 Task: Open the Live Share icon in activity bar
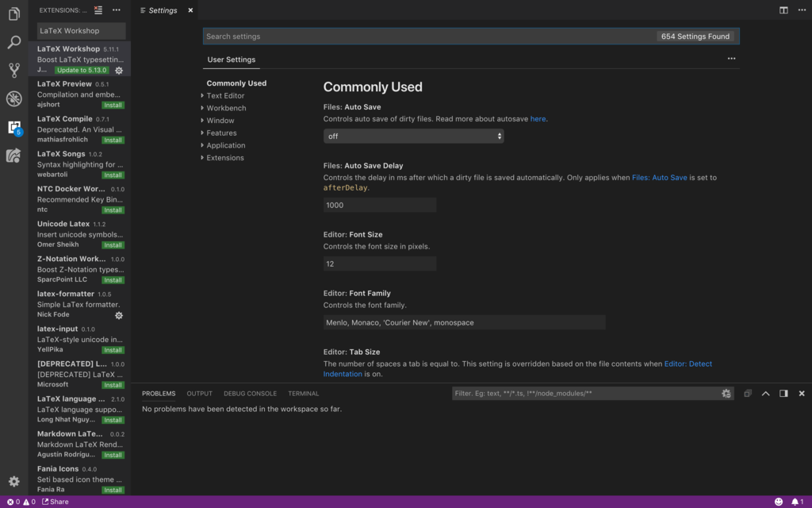tap(14, 156)
